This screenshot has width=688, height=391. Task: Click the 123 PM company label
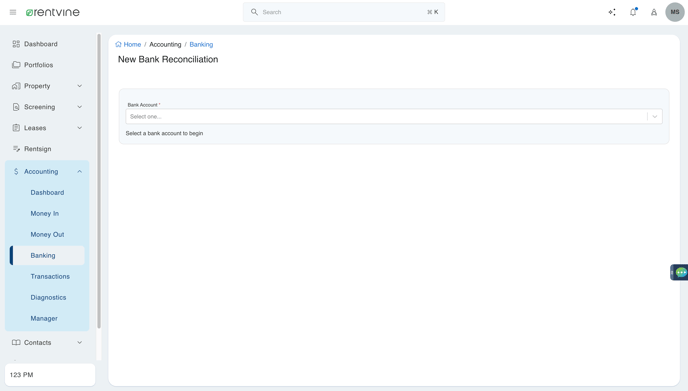point(22,375)
